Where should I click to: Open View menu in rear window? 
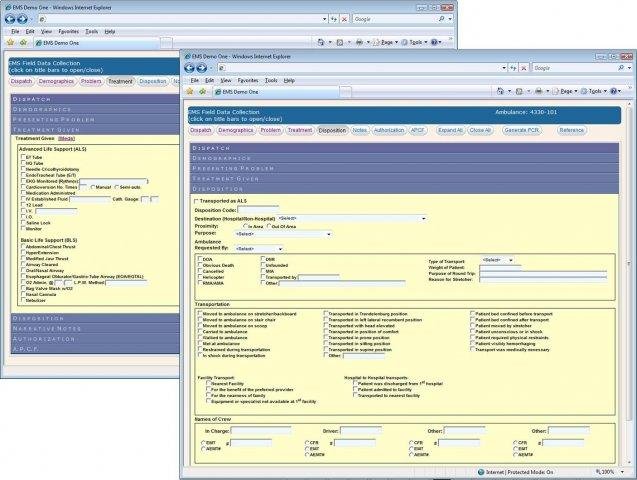46,31
